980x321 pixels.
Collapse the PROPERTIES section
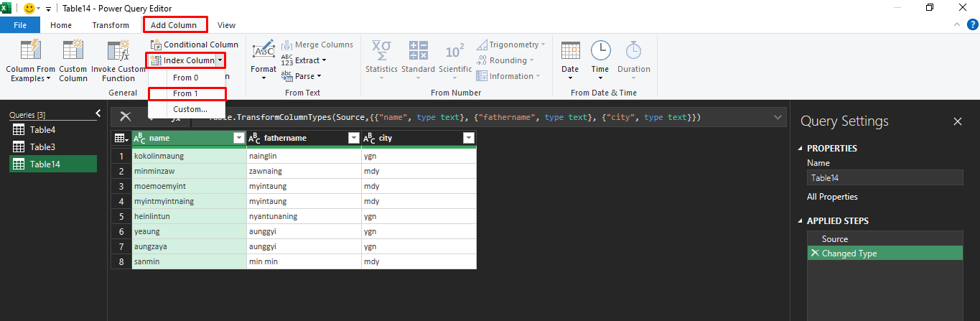click(802, 149)
